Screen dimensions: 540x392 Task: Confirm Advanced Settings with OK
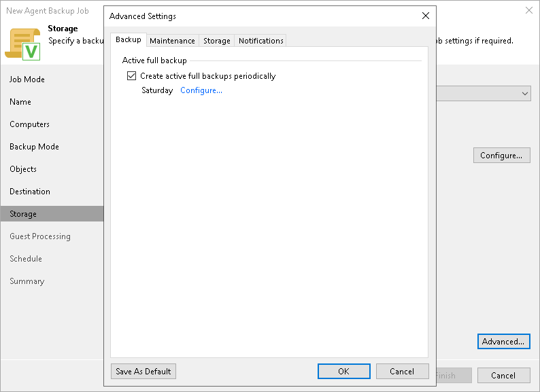coord(343,372)
